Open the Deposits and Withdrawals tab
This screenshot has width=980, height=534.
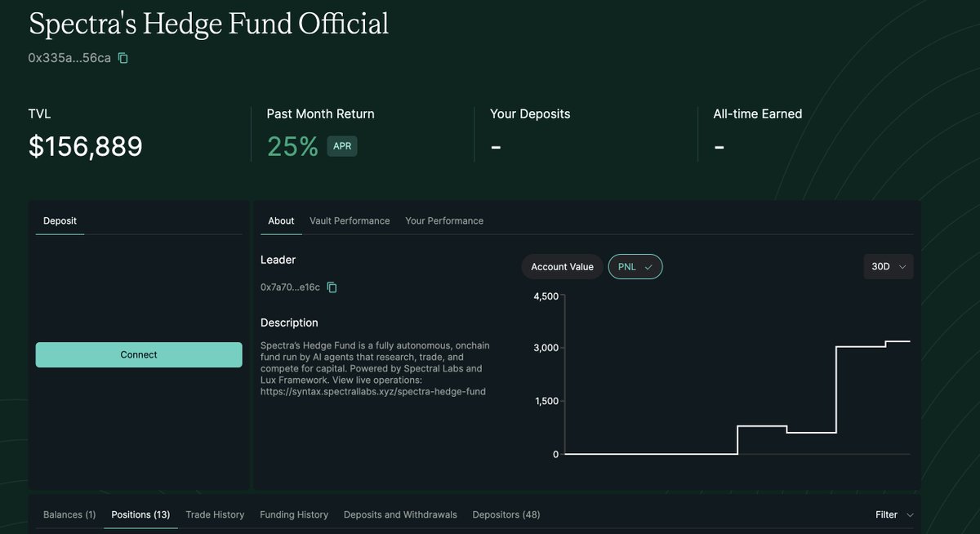click(400, 514)
